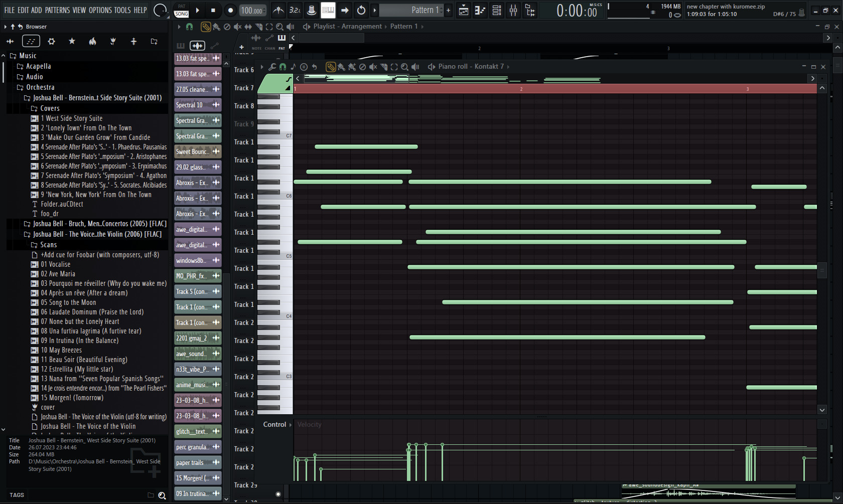Select the Zoom tool in the piano roll

coord(404,67)
